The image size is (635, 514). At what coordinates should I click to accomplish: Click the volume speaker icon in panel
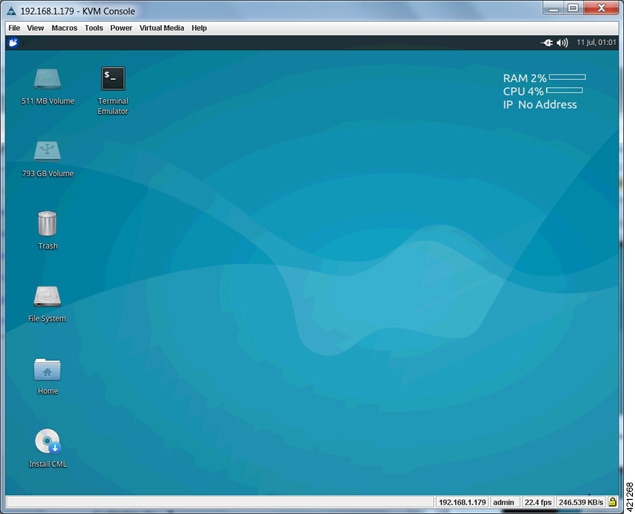pyautogui.click(x=562, y=43)
